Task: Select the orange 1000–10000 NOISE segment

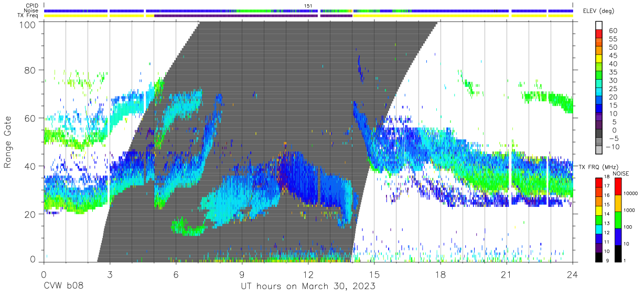Action: click(618, 203)
